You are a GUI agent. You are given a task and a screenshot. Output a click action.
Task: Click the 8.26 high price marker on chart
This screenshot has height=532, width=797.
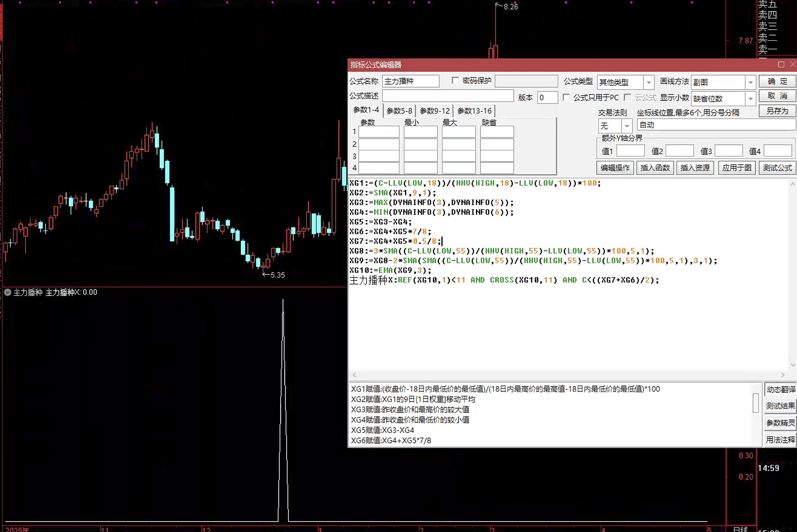coord(511,7)
